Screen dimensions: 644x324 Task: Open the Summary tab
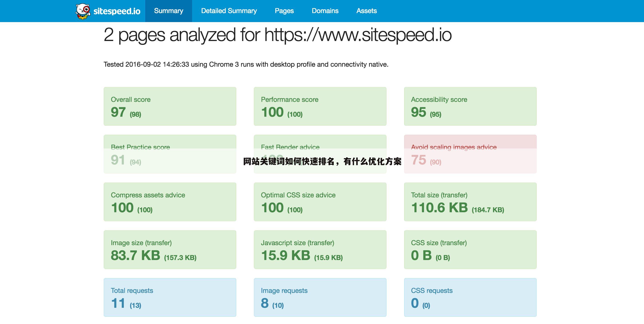pos(168,11)
